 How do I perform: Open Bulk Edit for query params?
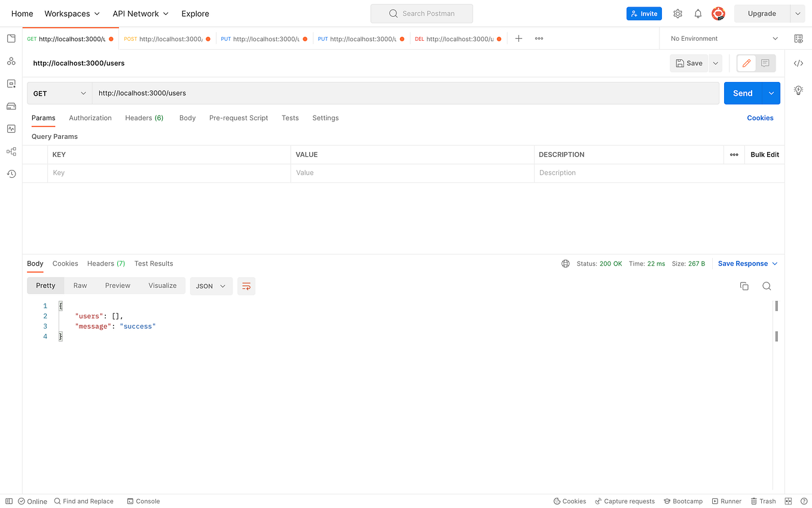point(764,154)
